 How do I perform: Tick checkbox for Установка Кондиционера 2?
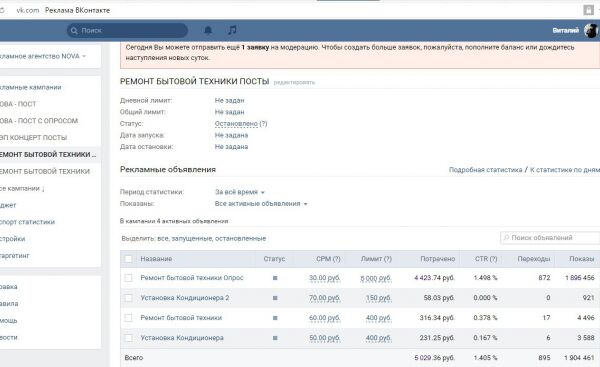point(128,298)
